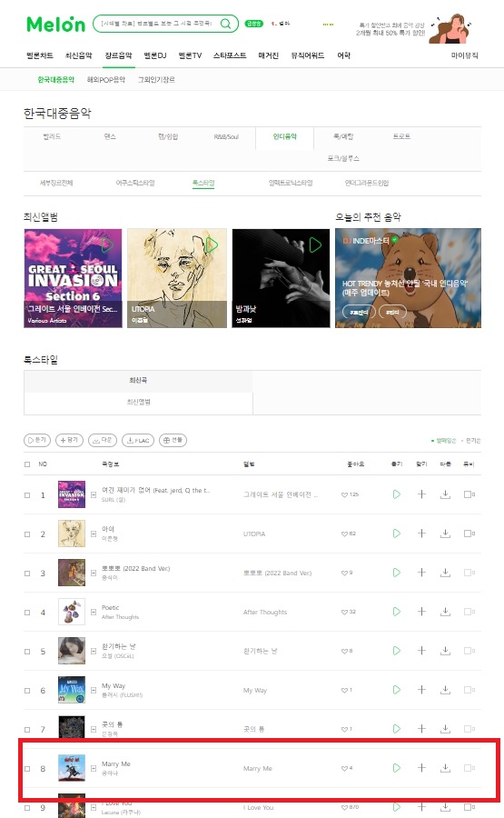Check the box for song 8 Marry Me
504x818 pixels.
27,768
